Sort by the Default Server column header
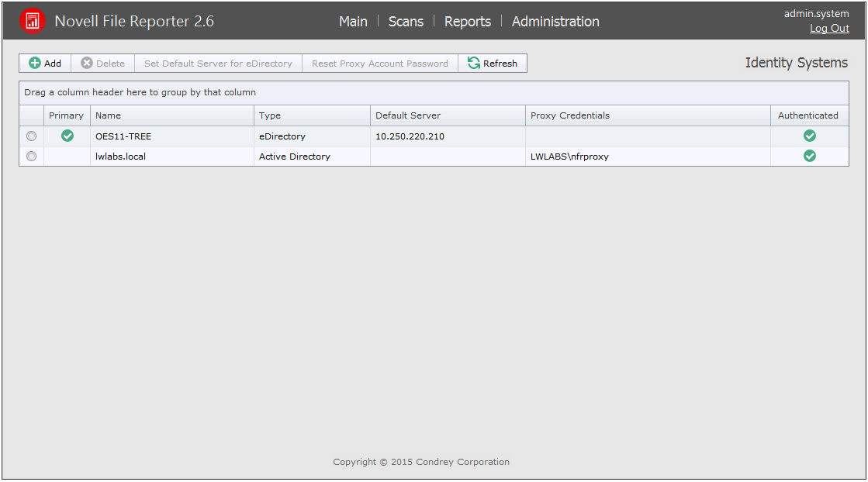Screen dimensions: 868x482 tap(448, 115)
